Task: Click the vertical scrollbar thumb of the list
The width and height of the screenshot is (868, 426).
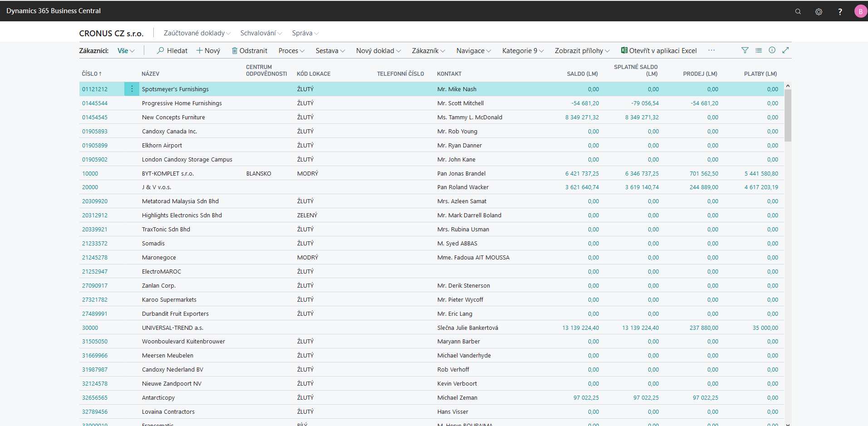Action: coord(788,115)
